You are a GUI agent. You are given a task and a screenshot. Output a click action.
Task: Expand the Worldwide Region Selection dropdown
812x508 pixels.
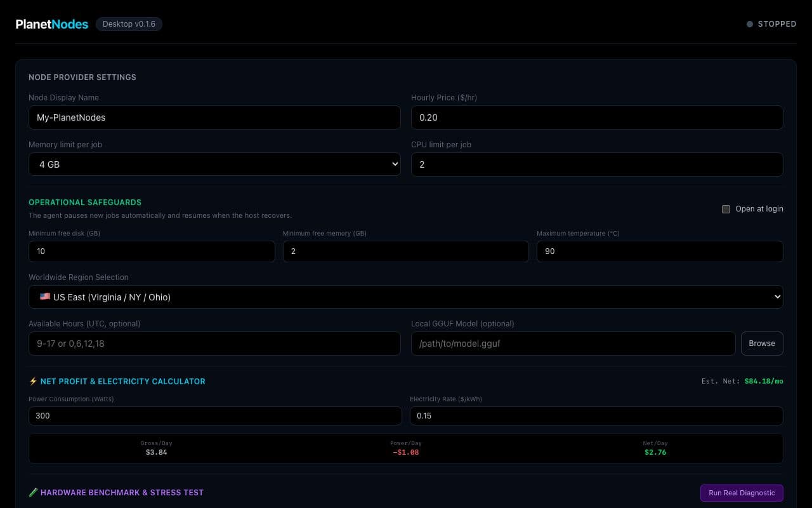point(406,297)
